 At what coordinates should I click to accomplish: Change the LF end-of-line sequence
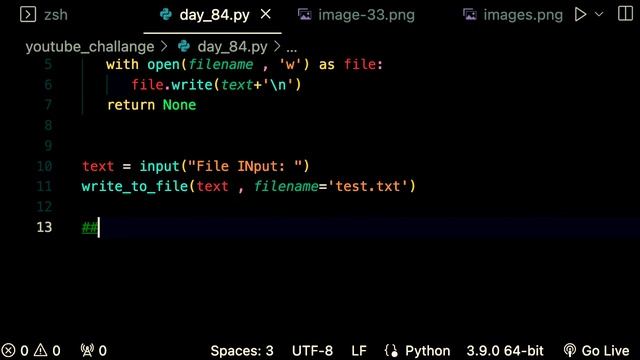click(359, 351)
